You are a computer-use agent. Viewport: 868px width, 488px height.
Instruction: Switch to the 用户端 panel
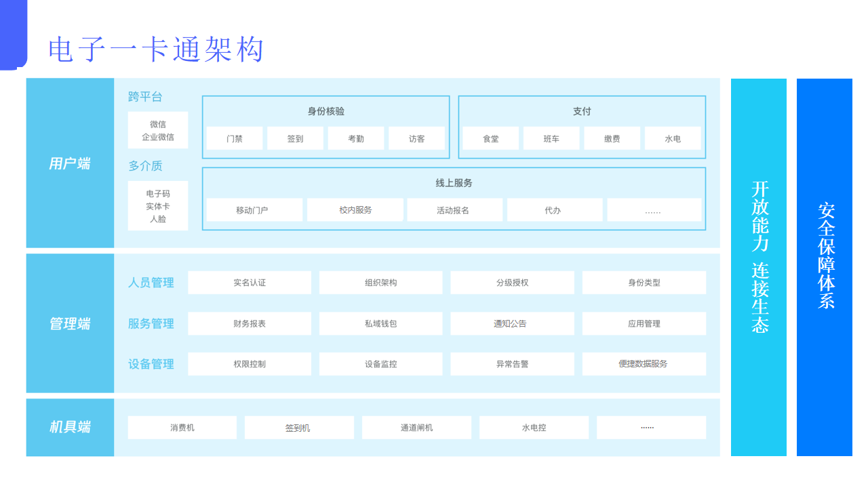(70, 163)
